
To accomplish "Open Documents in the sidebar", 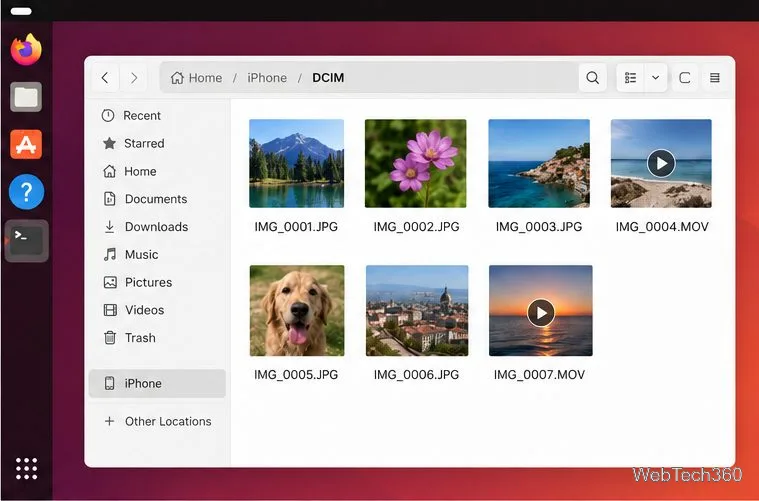I will [x=157, y=199].
